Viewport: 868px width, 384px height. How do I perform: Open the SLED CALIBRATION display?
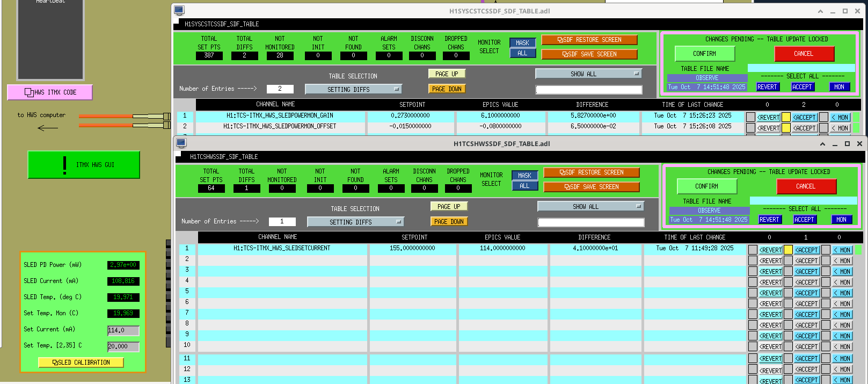tap(81, 363)
